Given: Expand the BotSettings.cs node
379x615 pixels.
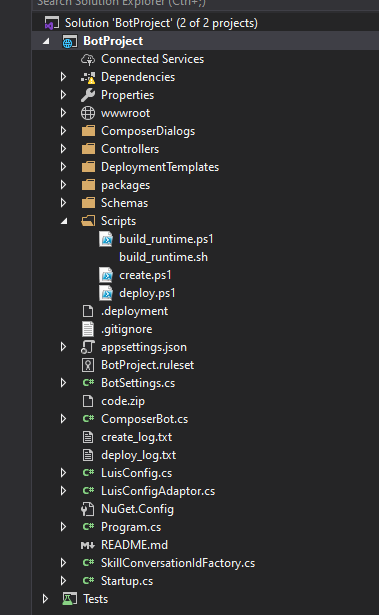Looking at the screenshot, I should (x=64, y=383).
